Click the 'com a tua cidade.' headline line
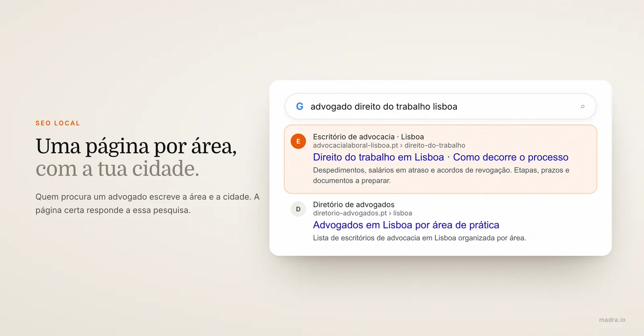 (x=118, y=168)
